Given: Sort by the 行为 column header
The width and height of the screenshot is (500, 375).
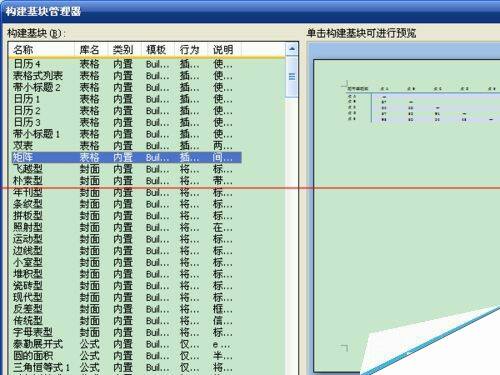Looking at the screenshot, I should point(191,50).
